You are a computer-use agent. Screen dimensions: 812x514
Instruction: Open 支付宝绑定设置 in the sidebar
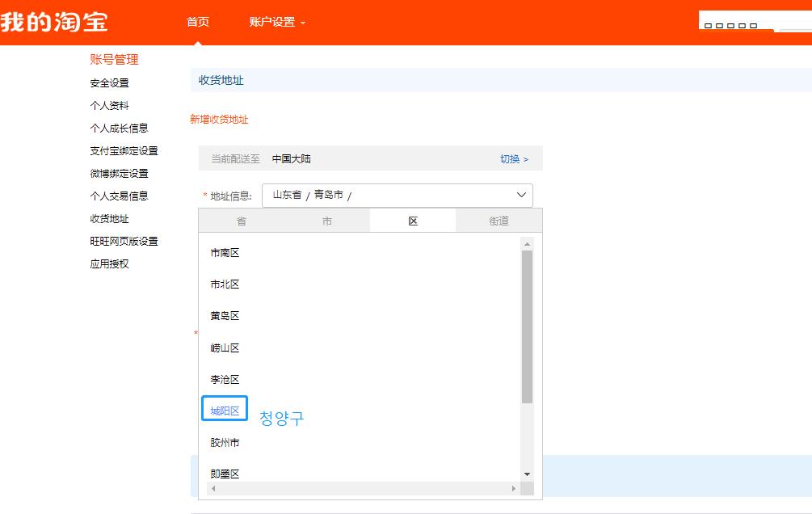(124, 151)
